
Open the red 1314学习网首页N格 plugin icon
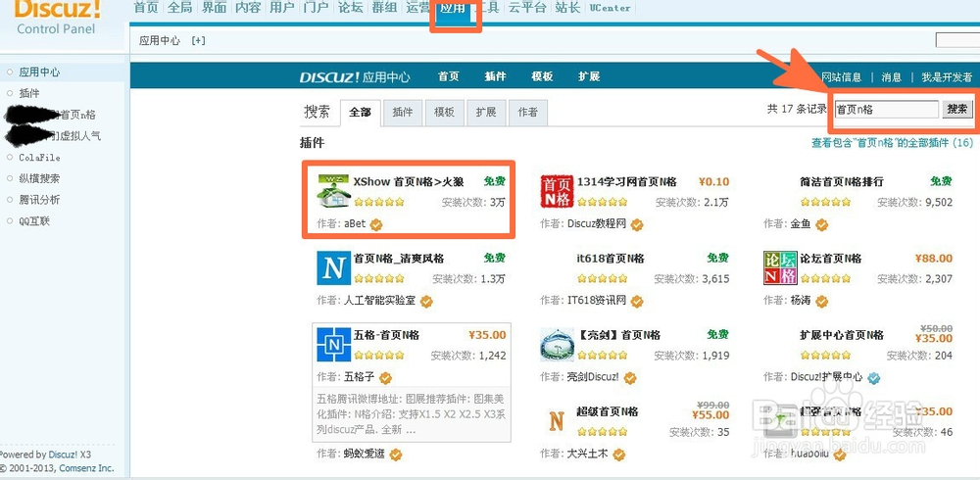point(557,191)
